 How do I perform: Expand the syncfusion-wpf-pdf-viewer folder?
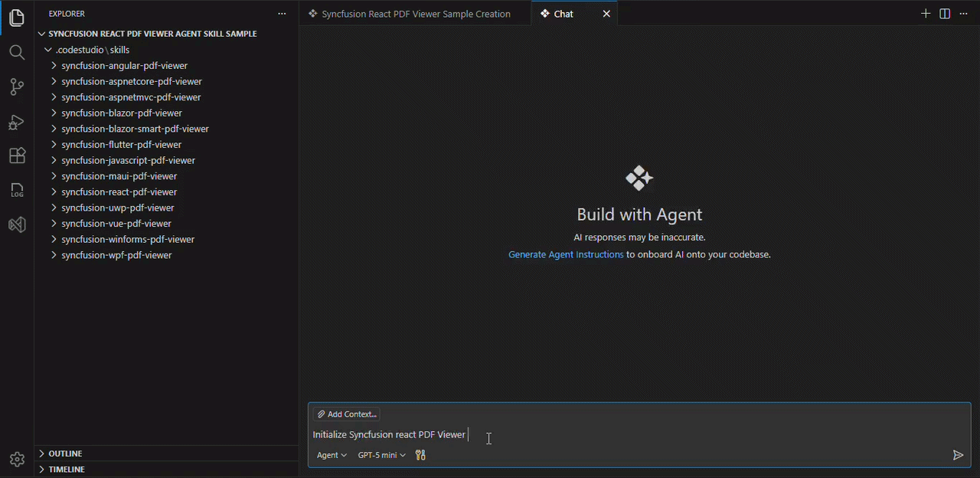pyautogui.click(x=167, y=255)
